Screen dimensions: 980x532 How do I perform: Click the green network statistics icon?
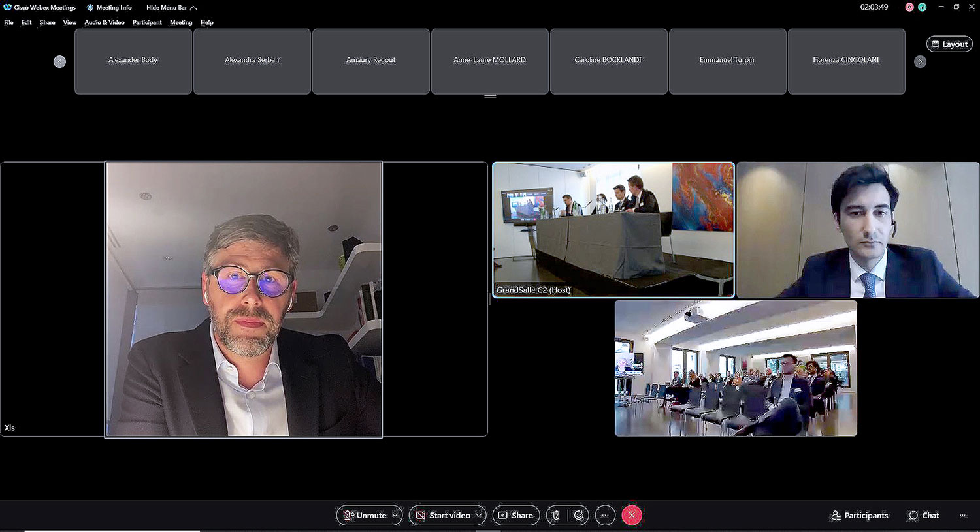point(922,7)
